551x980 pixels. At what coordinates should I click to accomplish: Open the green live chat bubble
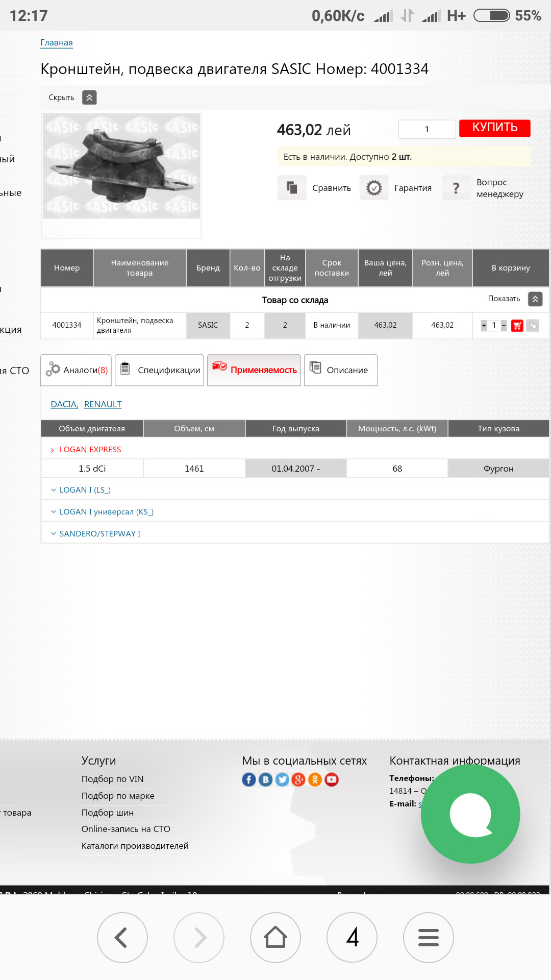[470, 814]
